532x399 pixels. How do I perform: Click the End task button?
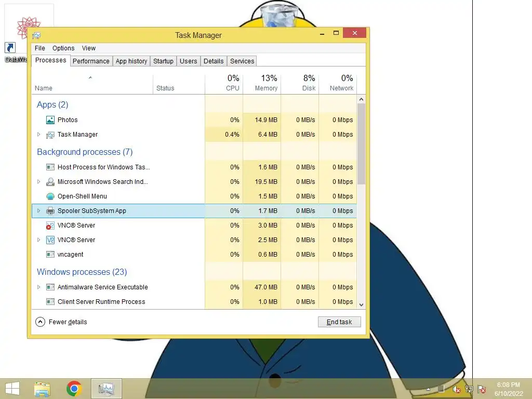click(339, 322)
